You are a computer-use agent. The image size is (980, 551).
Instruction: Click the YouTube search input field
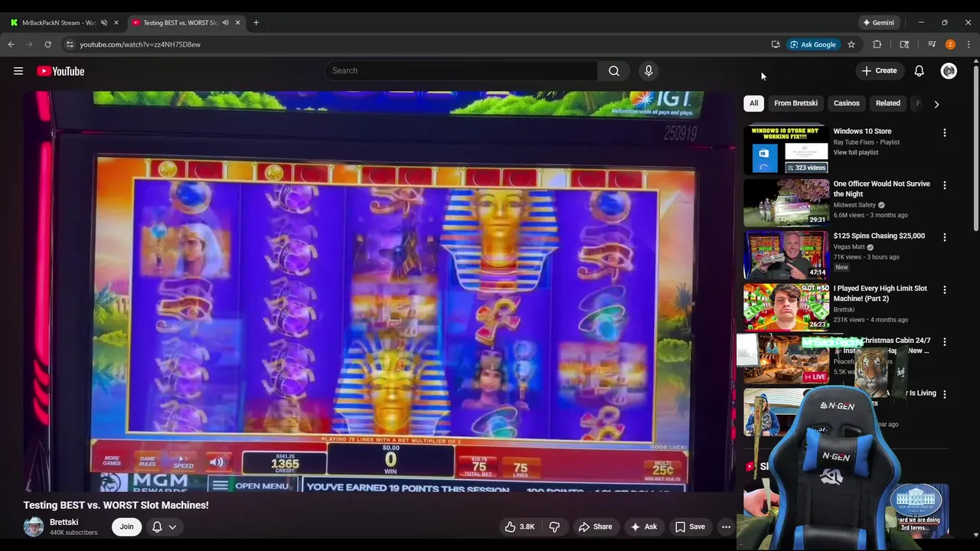coord(461,70)
